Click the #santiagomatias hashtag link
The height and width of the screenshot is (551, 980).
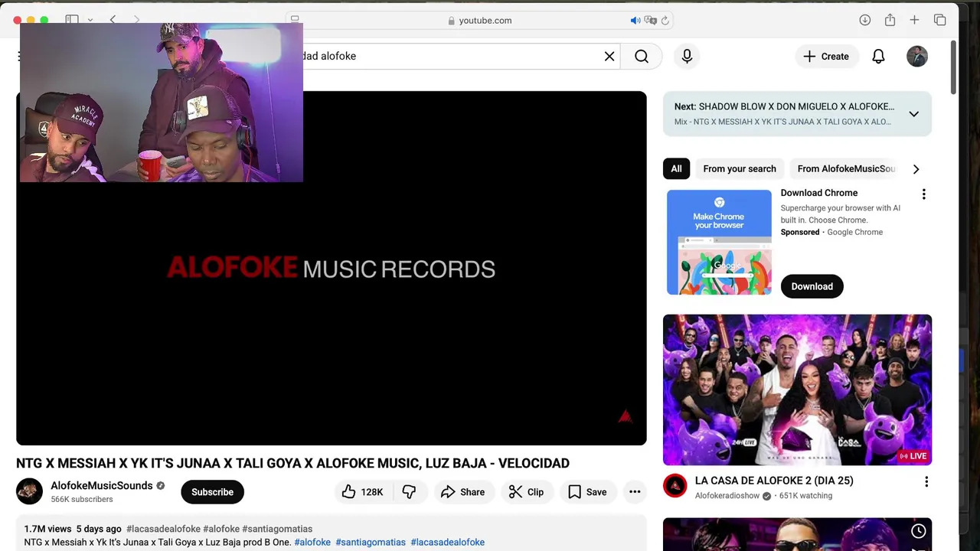[371, 542]
